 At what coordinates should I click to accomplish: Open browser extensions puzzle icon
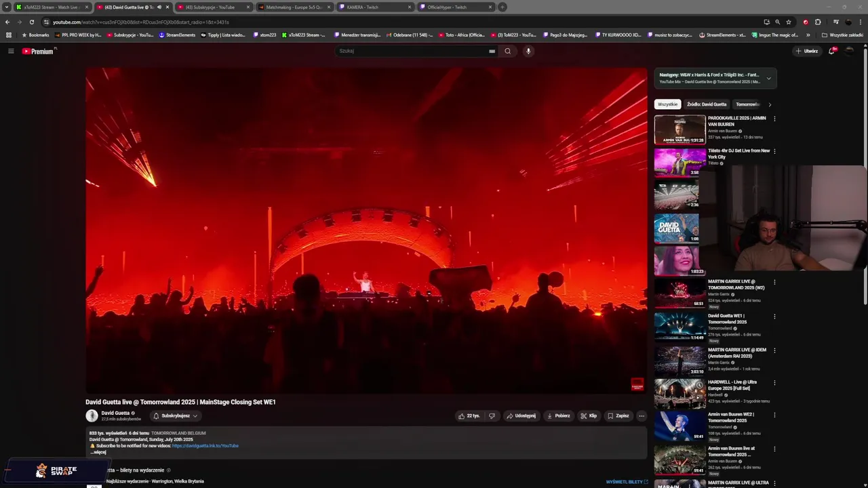tap(818, 22)
